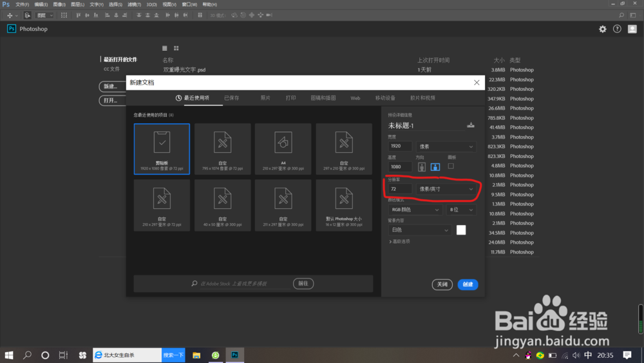Click the search magnifier in options bar
Viewport: 644px width, 363px height.
click(621, 15)
